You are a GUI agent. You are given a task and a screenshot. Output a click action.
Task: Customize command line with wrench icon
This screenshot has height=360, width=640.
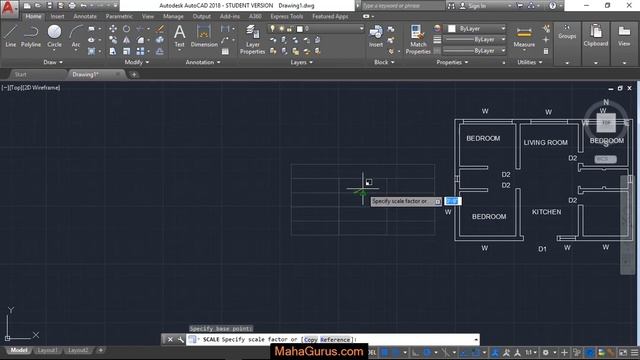[x=181, y=340]
